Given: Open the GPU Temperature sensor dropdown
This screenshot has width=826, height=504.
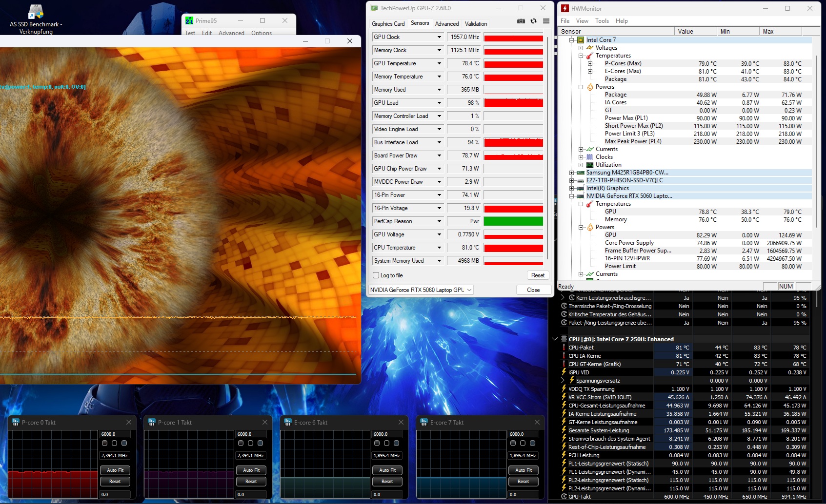Looking at the screenshot, I should pos(439,63).
